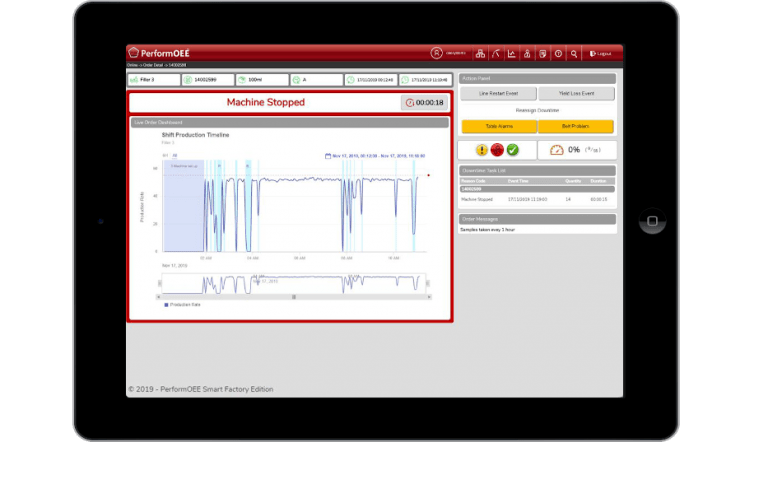Click the Downtime Task List header
The image size is (768, 479).
click(537, 170)
